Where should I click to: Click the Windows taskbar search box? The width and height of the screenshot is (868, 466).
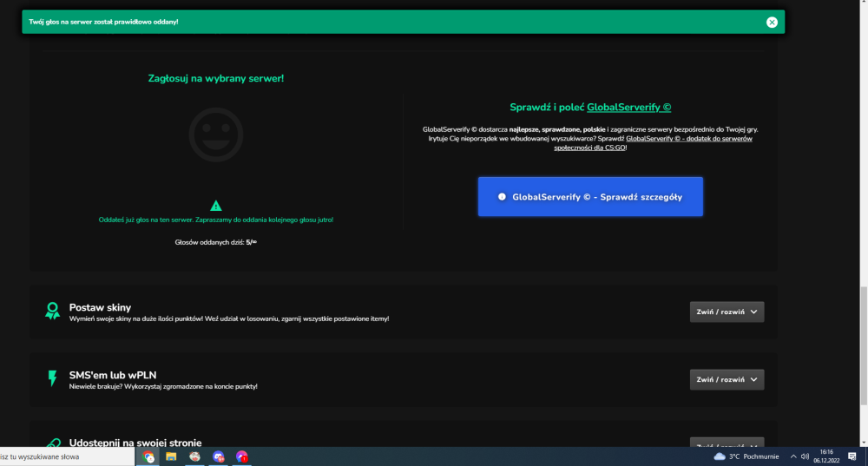[x=67, y=456]
